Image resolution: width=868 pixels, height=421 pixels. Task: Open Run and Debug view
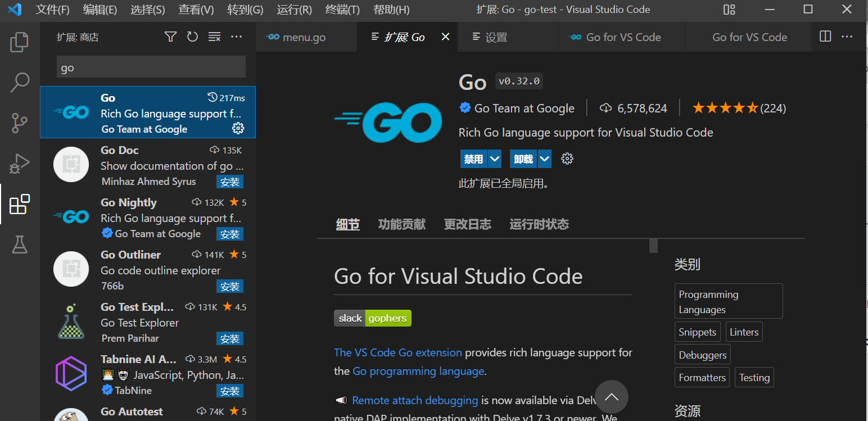click(x=20, y=164)
